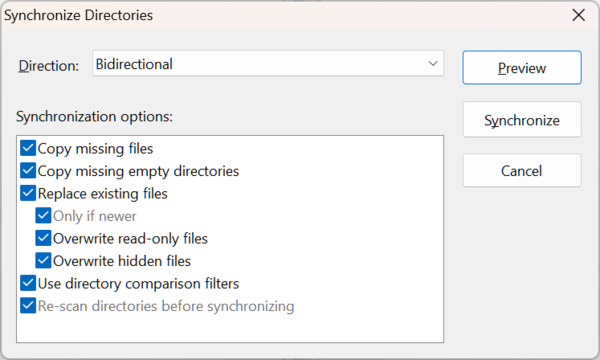
Task: Toggle Copy missing empty directories checkbox
Action: 28,171
